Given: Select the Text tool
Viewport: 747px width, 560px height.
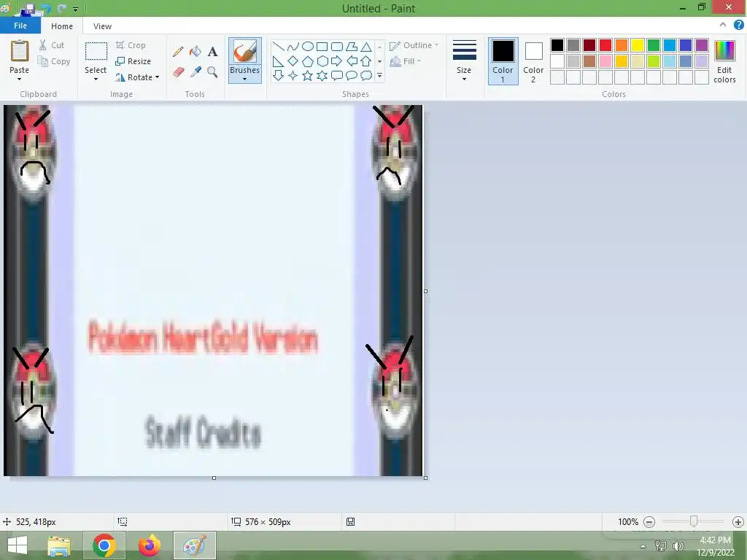Looking at the screenshot, I should [x=212, y=52].
